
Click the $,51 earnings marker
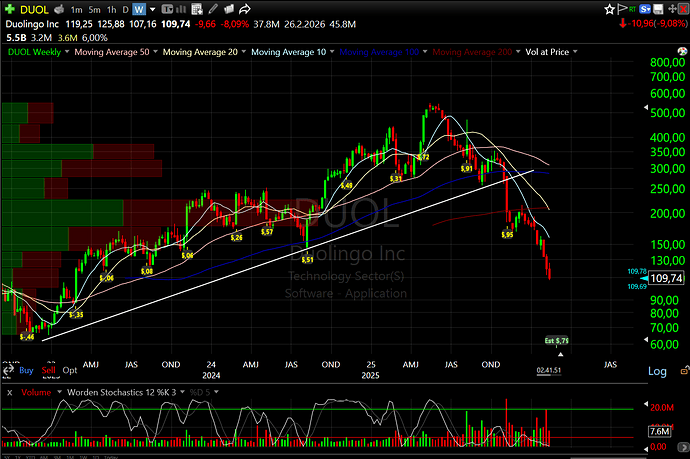point(307,259)
